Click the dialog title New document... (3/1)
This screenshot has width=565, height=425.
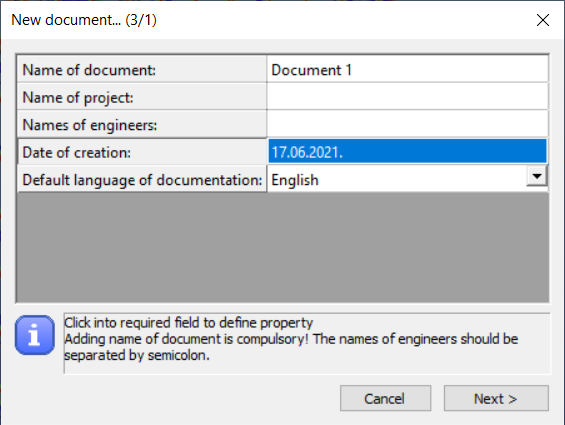pos(84,20)
